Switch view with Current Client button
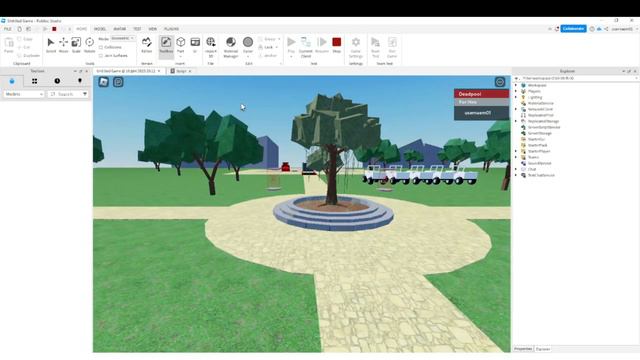640x360 pixels. pyautogui.click(x=305, y=46)
